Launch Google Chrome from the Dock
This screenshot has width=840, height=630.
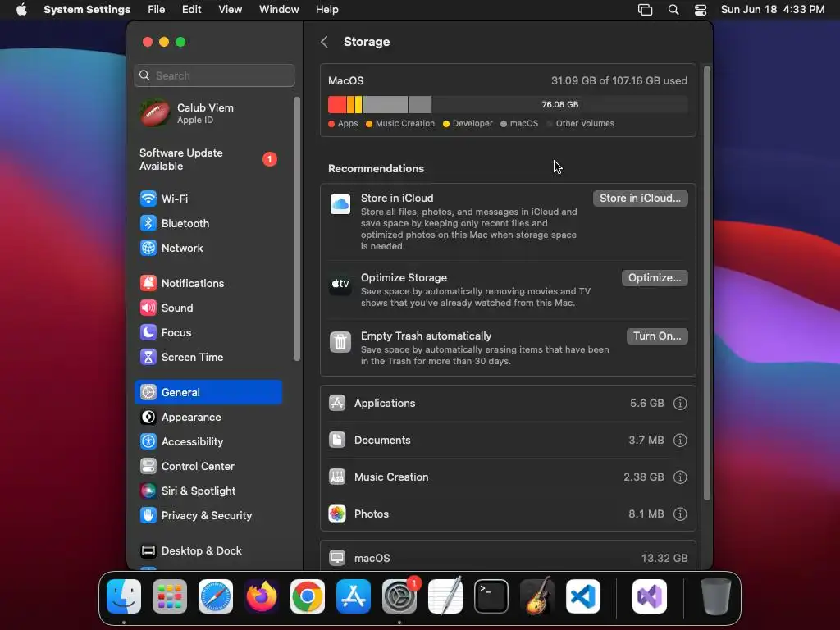coord(308,596)
